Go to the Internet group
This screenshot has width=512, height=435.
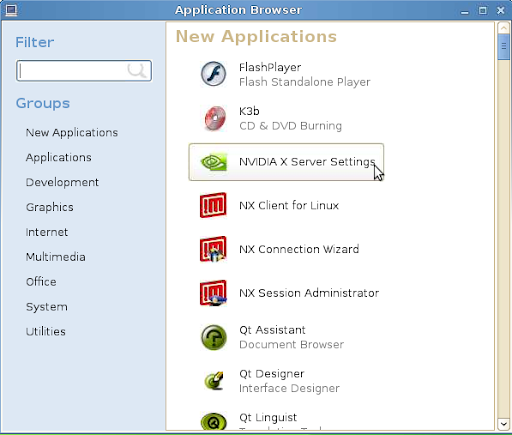tap(47, 232)
